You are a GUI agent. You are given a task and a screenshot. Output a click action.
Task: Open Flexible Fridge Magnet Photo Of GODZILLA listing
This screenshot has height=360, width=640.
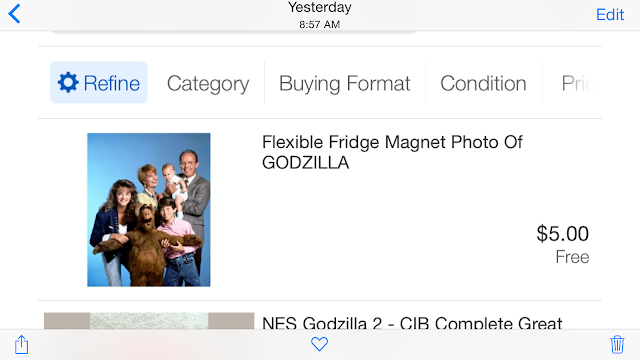(x=392, y=152)
